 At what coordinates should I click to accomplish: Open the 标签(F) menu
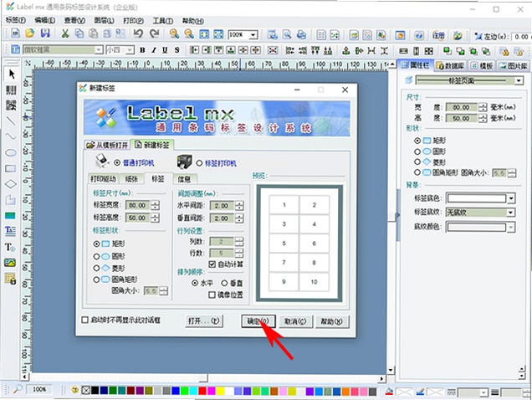16,20
